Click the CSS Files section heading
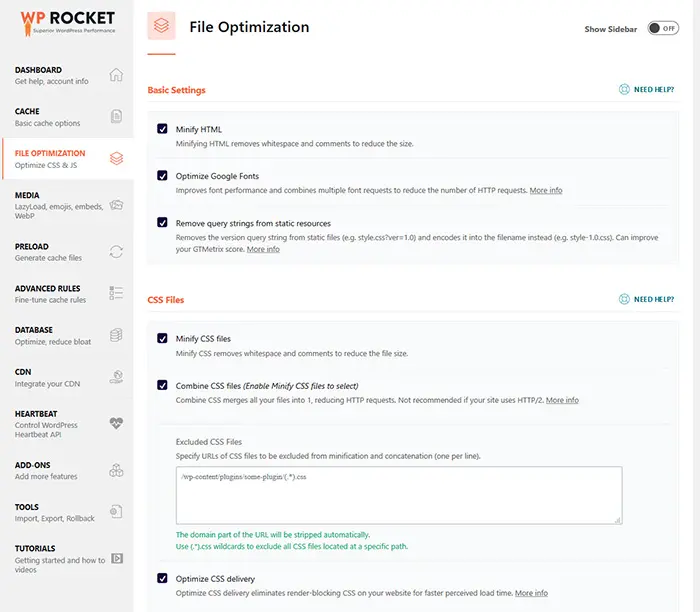 point(166,300)
